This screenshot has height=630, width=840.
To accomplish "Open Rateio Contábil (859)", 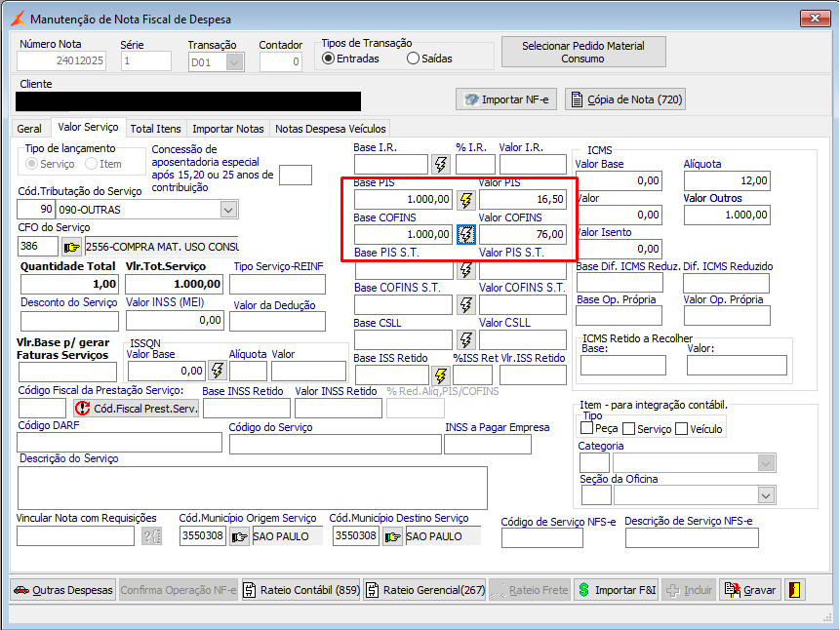I will click(301, 590).
